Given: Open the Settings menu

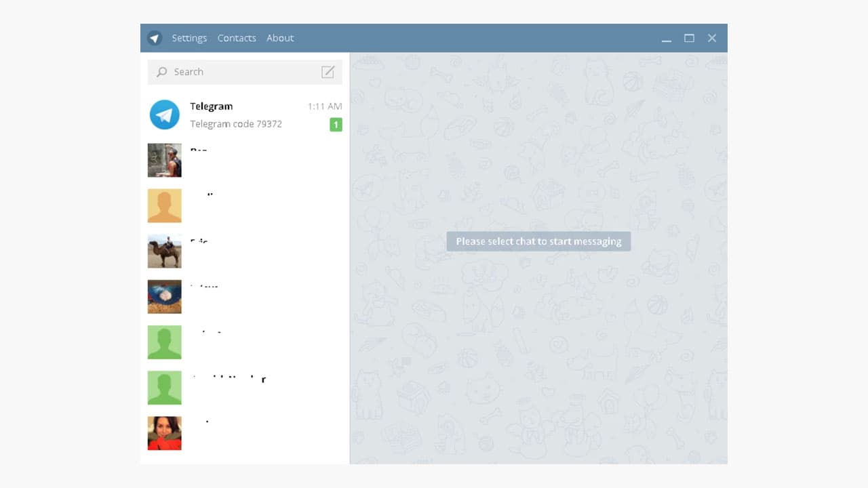Looking at the screenshot, I should coord(189,38).
